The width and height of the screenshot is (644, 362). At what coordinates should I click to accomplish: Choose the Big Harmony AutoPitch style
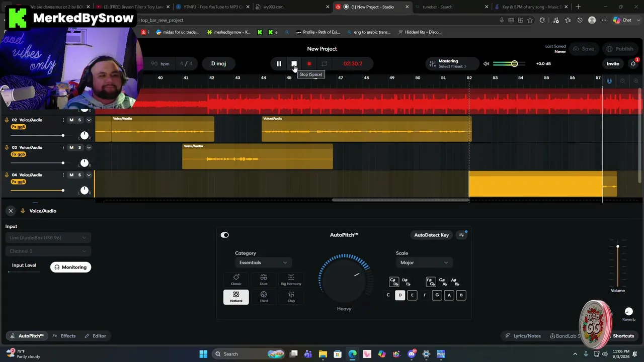[291, 280]
